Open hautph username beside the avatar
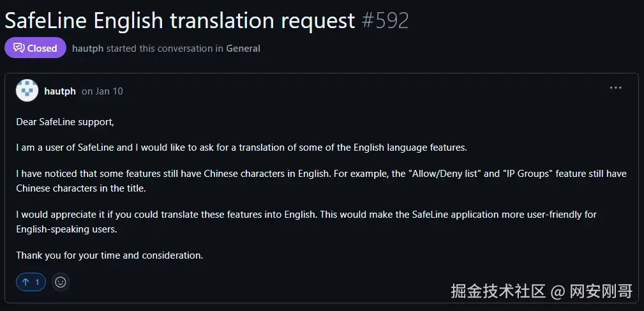 [60, 91]
